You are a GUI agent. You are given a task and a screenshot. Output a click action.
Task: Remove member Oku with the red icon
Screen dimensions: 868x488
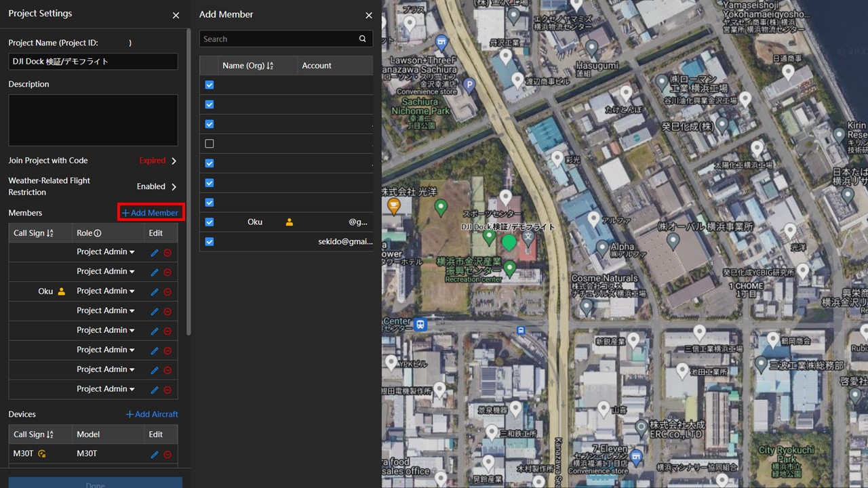click(167, 291)
